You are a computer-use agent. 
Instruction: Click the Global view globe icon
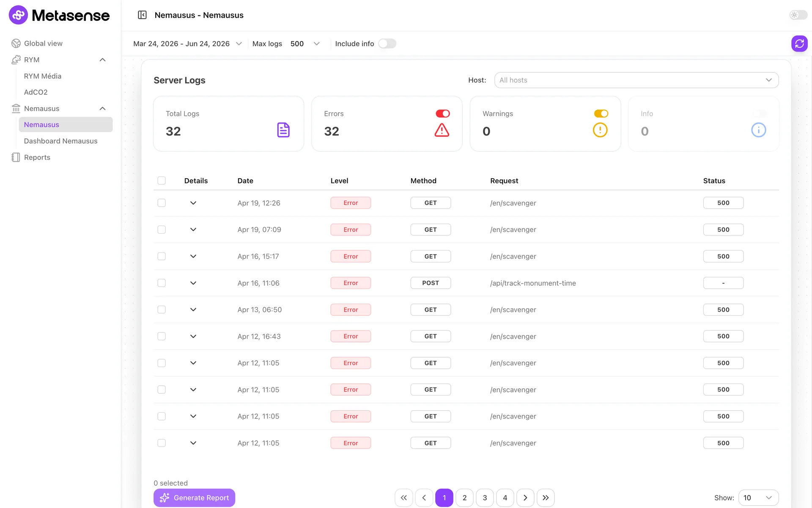point(16,43)
